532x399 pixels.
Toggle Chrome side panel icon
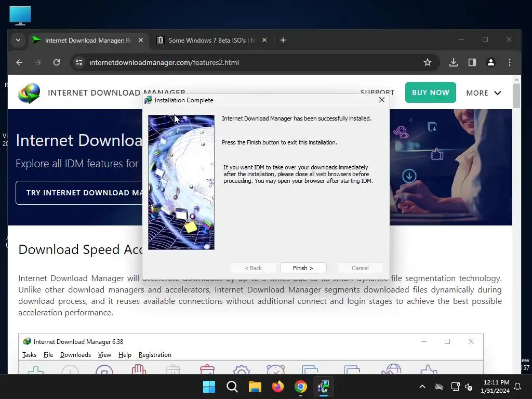[x=472, y=62]
